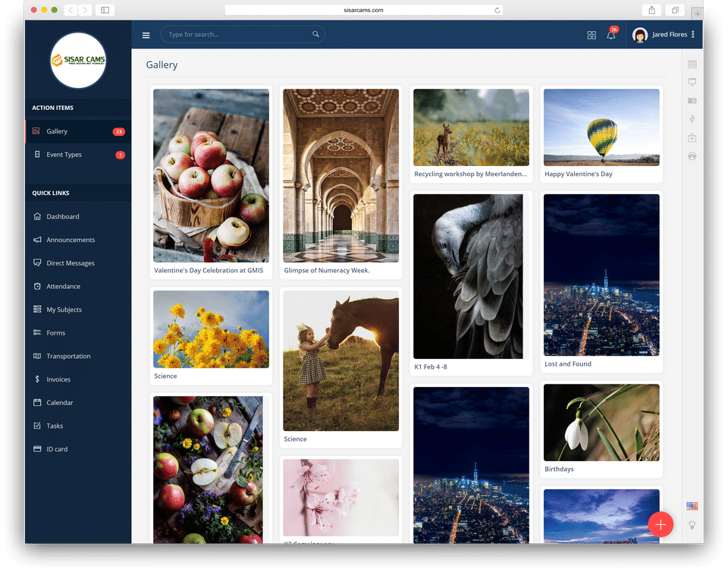Click the presentation board icon in right sidebar

tap(692, 82)
